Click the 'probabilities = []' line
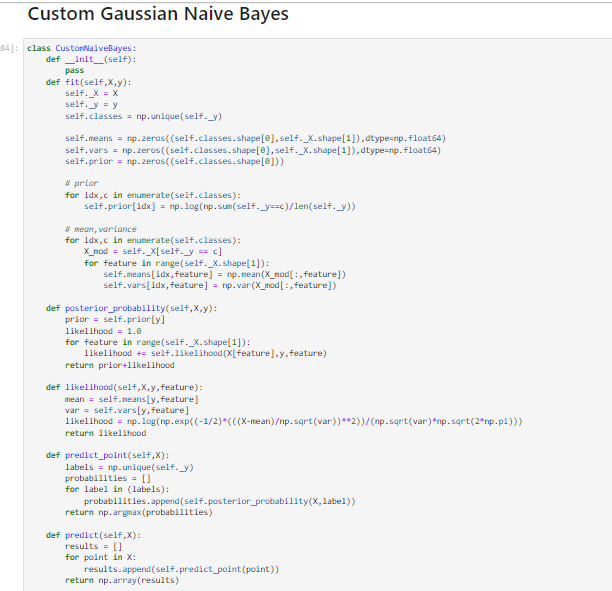The image size is (612, 591). point(108,479)
